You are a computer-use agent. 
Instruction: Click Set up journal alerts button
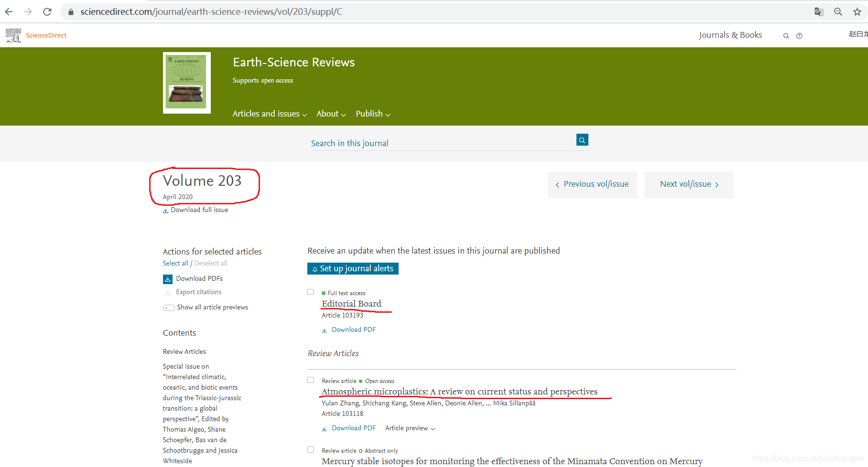(353, 269)
